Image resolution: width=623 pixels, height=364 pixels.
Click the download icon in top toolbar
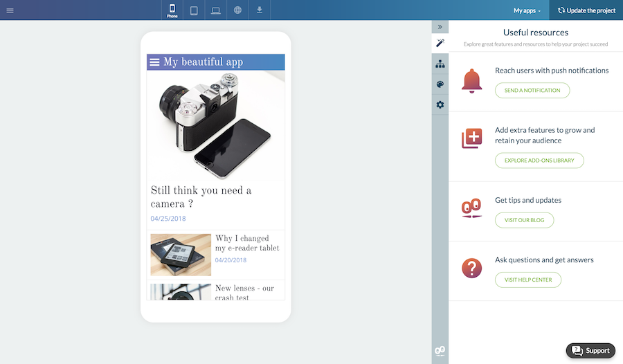click(260, 10)
